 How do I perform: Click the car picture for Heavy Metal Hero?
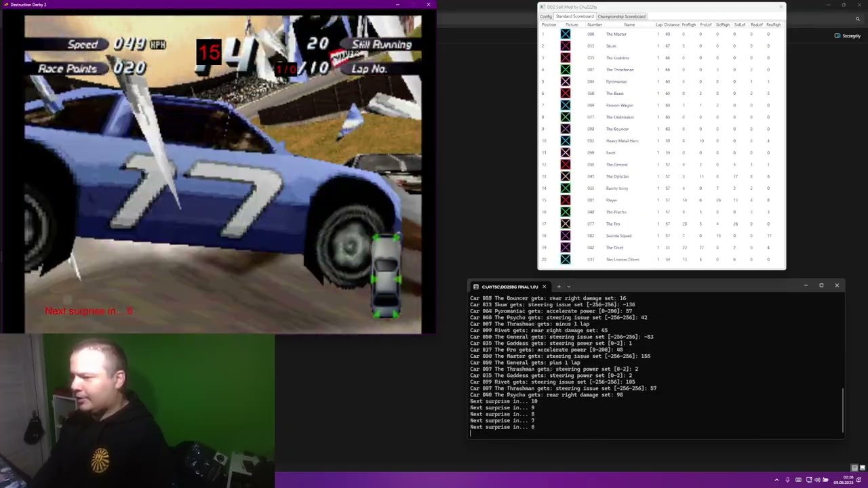pyautogui.click(x=566, y=141)
